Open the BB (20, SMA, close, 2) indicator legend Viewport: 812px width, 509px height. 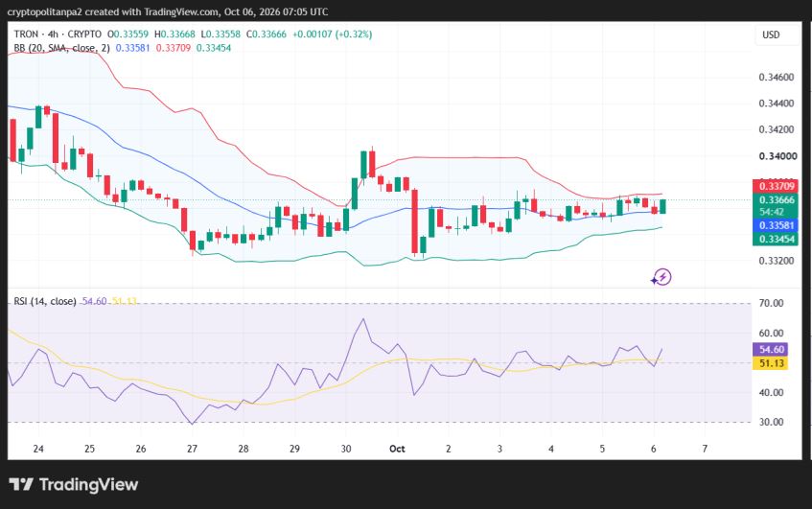(x=61, y=48)
